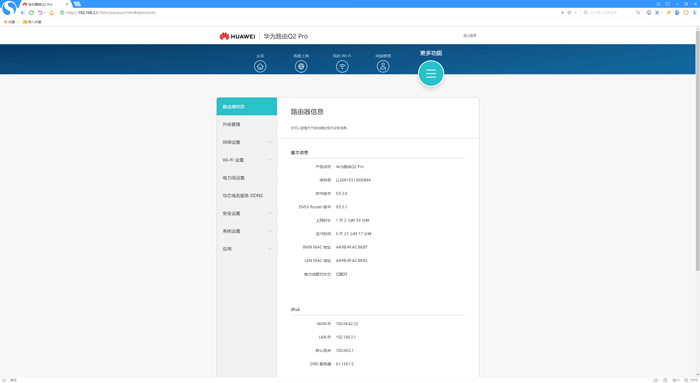Select the Router Information sidebar item
Viewport: 700px width, 383px height.
point(247,107)
